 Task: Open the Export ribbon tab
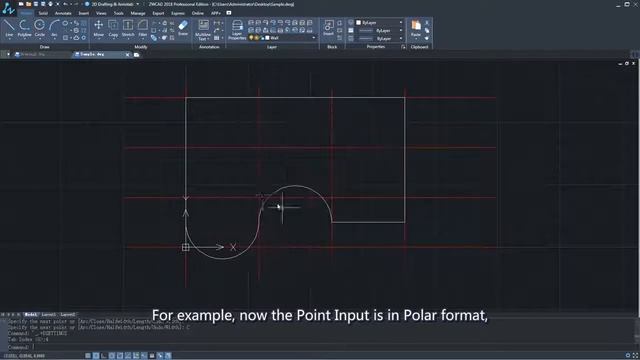click(158, 13)
